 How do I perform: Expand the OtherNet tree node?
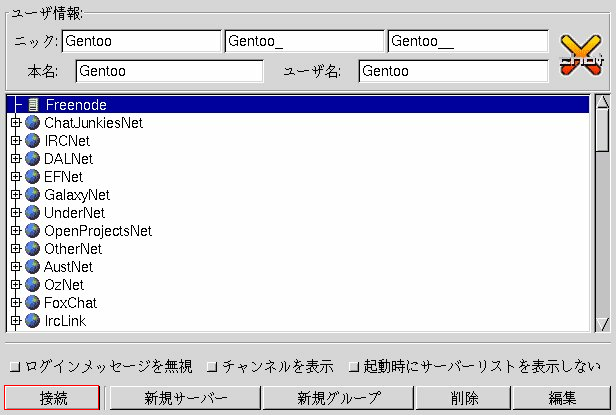point(15,249)
